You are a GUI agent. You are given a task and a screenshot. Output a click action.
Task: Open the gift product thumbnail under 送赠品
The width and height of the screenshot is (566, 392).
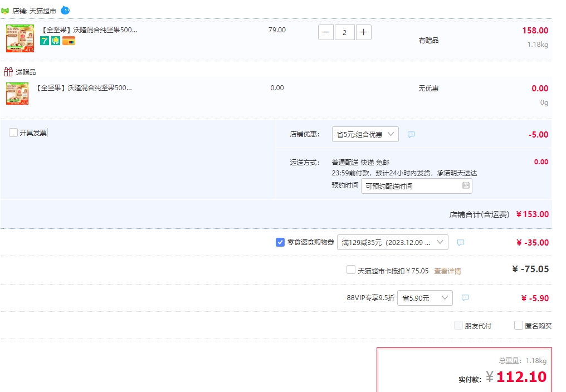pyautogui.click(x=17, y=94)
